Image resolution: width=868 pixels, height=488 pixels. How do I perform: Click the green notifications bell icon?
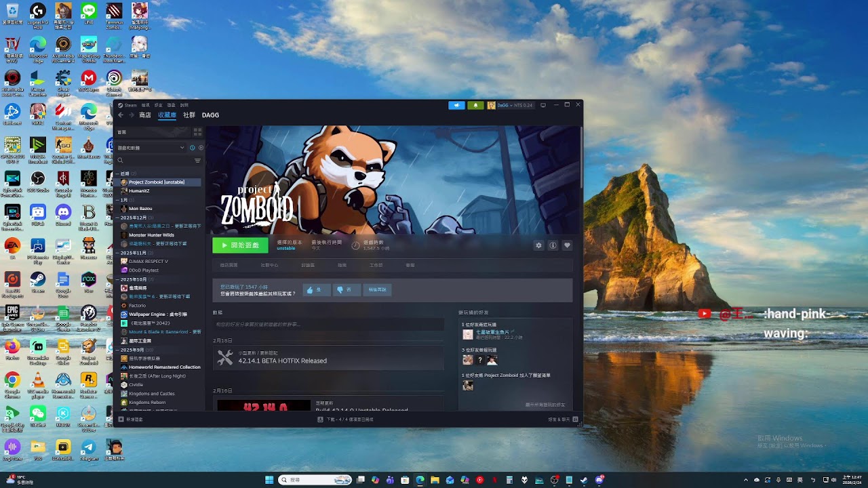click(475, 105)
